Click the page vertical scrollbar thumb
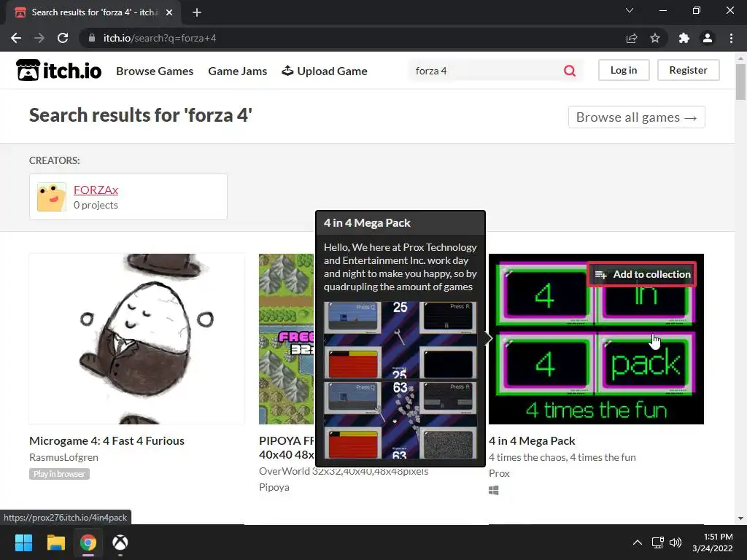Image resolution: width=747 pixels, height=560 pixels. tap(740, 82)
